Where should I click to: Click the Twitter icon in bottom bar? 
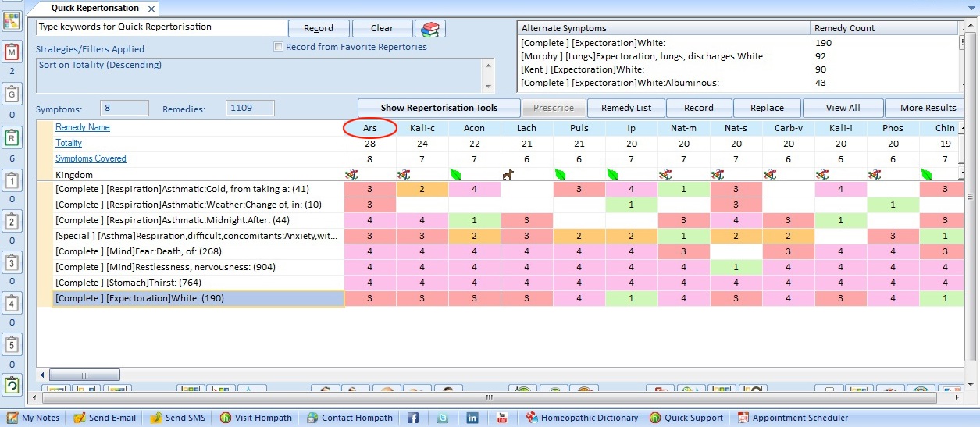click(443, 418)
